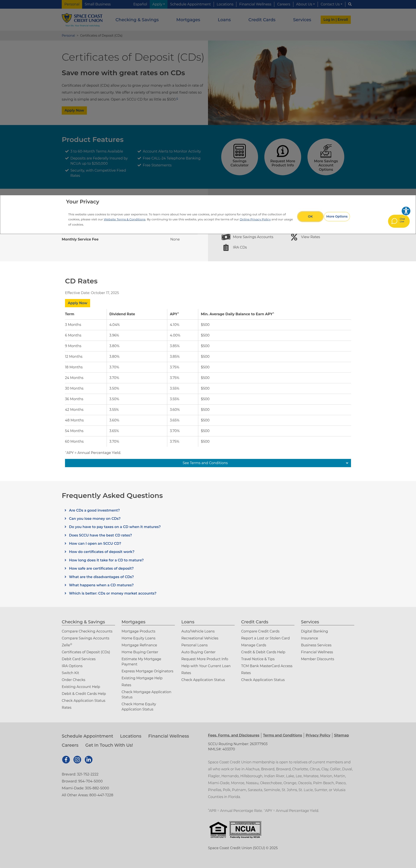Open the About Us dropdown
Screen dimensions: 416x868
305,4
